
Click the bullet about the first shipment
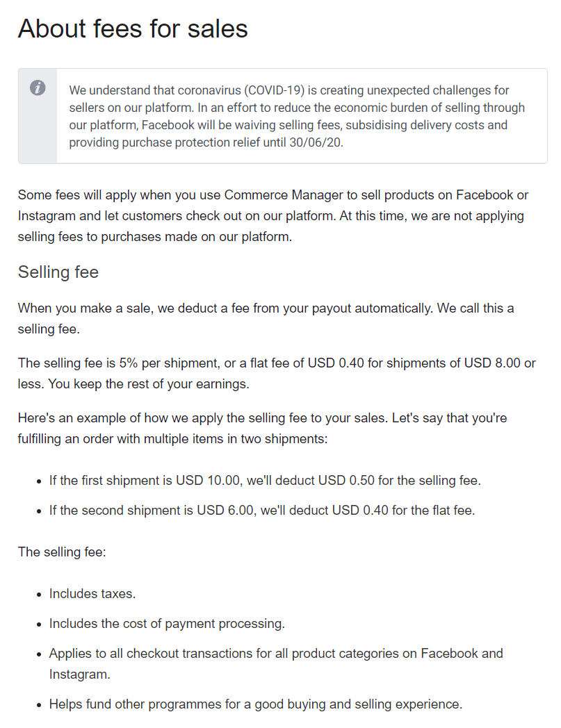(265, 480)
